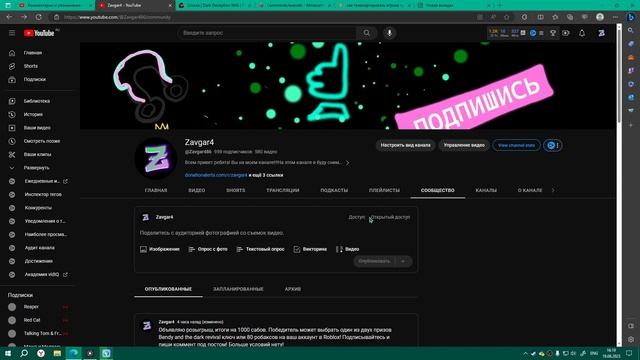Click the YouTube search input field
The width and height of the screenshot is (640, 360).
pyautogui.click(x=267, y=33)
